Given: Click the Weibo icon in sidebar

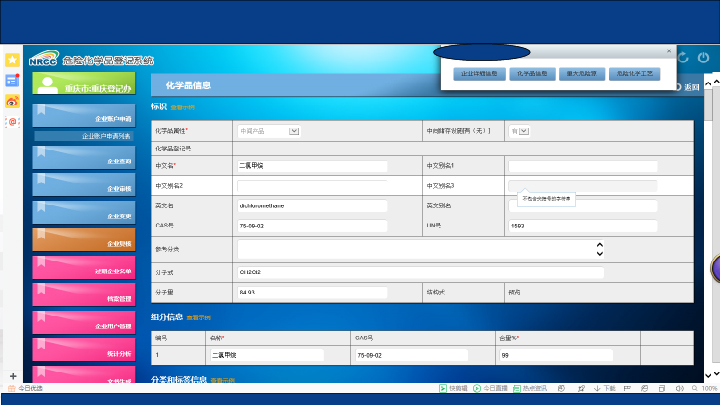Looking at the screenshot, I should pyautogui.click(x=12, y=101).
